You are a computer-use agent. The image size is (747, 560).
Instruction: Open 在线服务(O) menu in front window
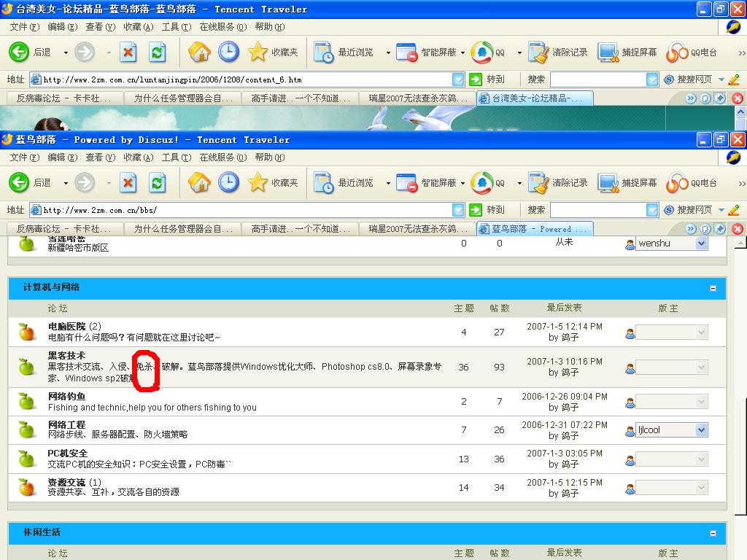223,157
